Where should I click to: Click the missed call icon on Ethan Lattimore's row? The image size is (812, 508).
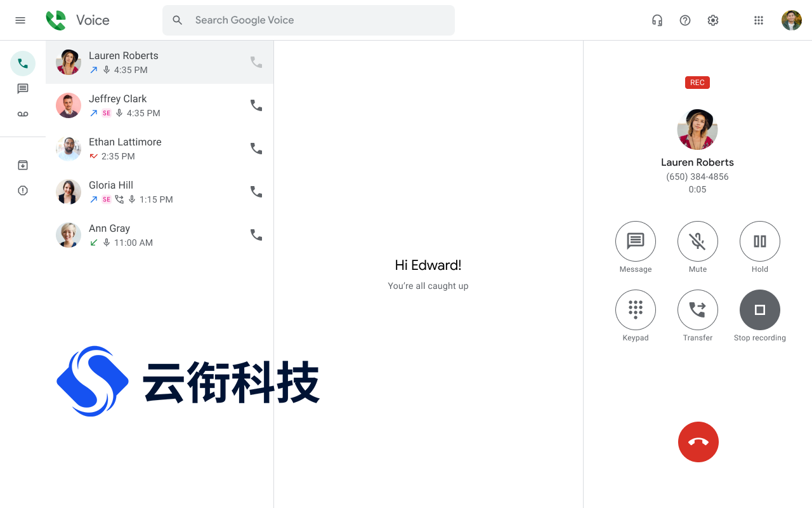click(94, 156)
